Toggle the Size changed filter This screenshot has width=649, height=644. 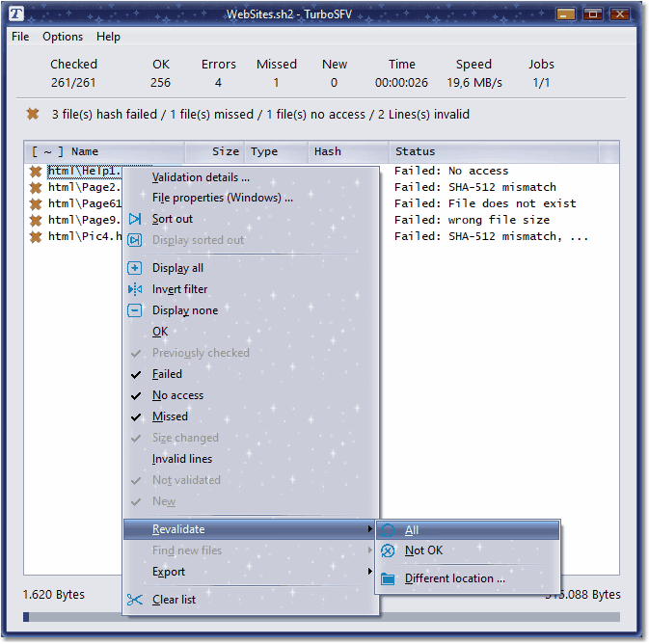[251, 438]
